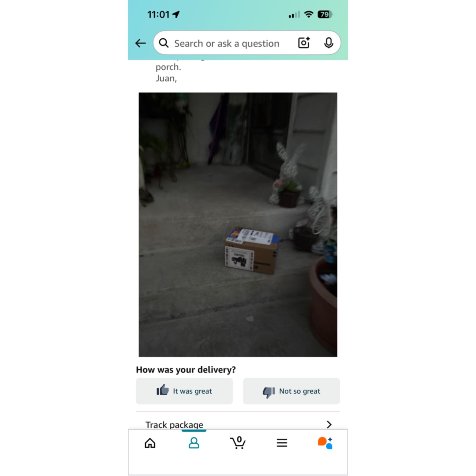Tap the magnifying glass search icon
The width and height of the screenshot is (476, 476).
click(164, 43)
